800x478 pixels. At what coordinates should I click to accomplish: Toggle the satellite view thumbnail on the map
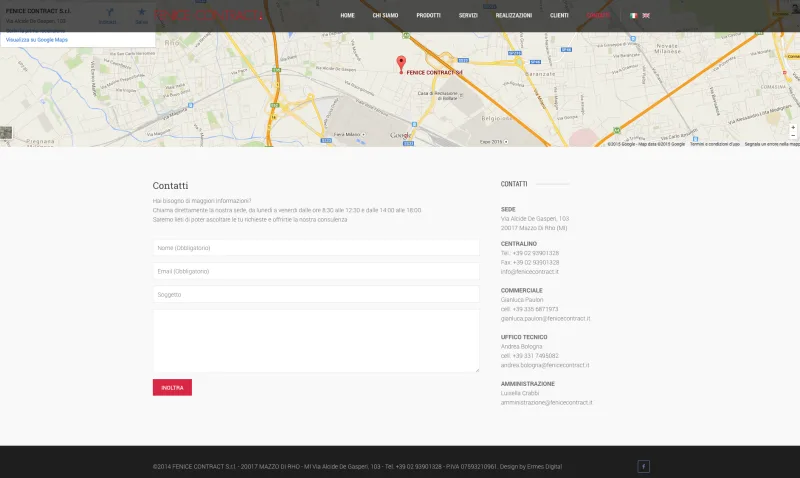point(6,133)
